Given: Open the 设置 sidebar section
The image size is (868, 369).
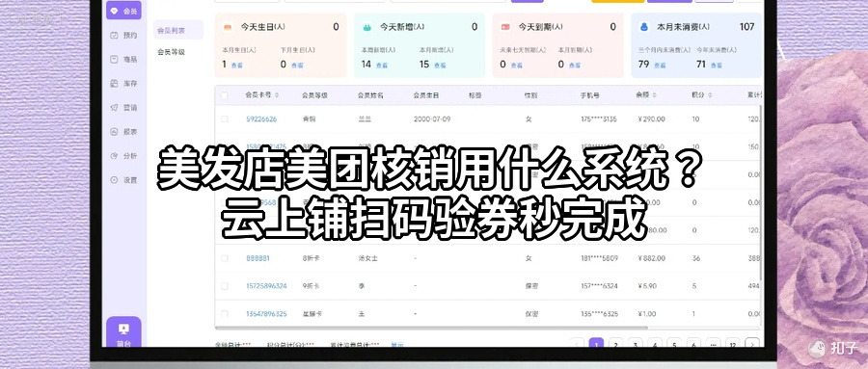Looking at the screenshot, I should coord(123,180).
